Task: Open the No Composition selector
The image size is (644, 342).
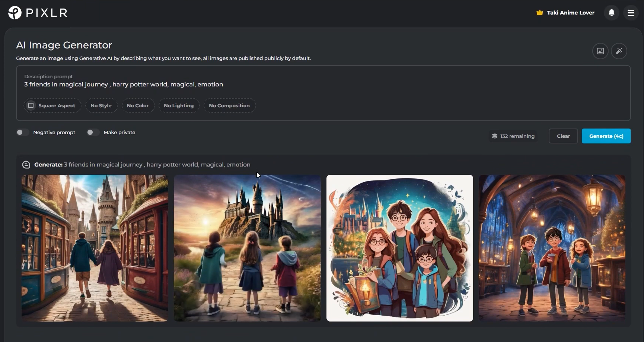Action: (x=229, y=105)
